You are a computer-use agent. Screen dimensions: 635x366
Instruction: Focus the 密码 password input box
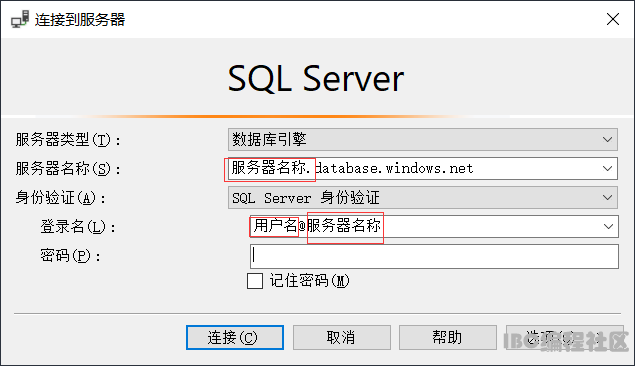pyautogui.click(x=434, y=256)
